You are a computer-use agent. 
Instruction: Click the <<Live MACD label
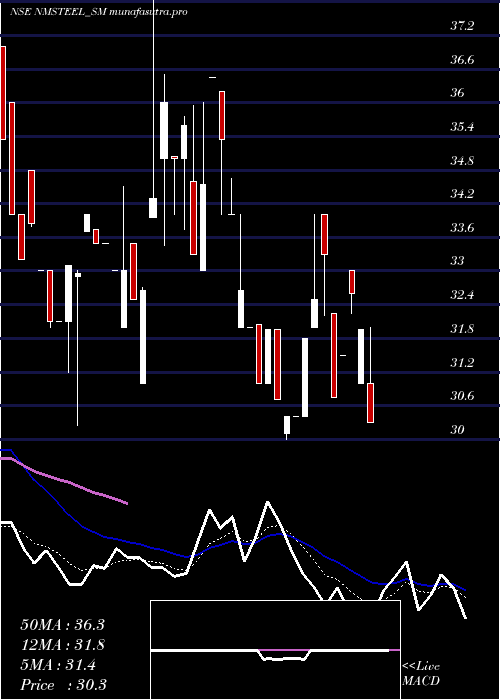[x=421, y=674]
